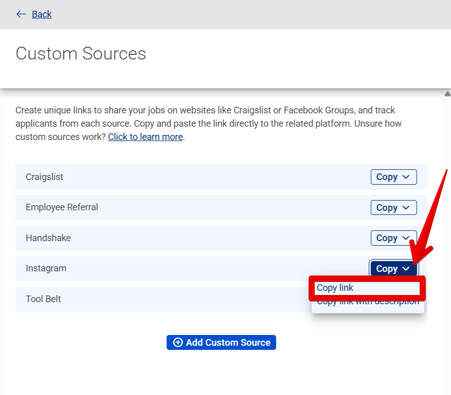The height and width of the screenshot is (395, 451).
Task: Open the Copy dropdown for Craigslist
Action: (393, 177)
